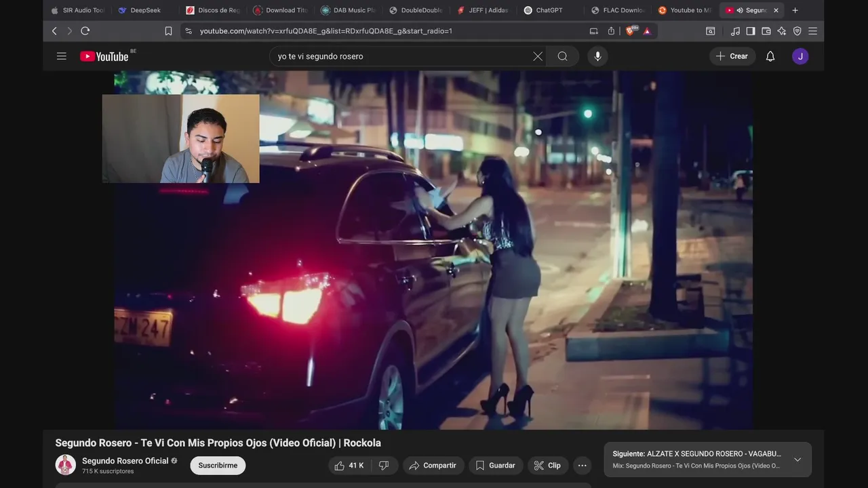Go forward in browser history

[x=69, y=30]
